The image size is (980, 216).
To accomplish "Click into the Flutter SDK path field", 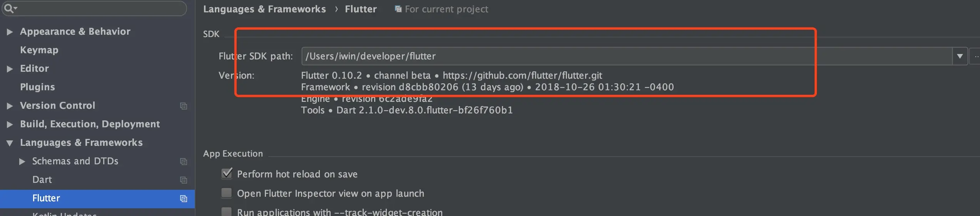I will pyautogui.click(x=616, y=56).
